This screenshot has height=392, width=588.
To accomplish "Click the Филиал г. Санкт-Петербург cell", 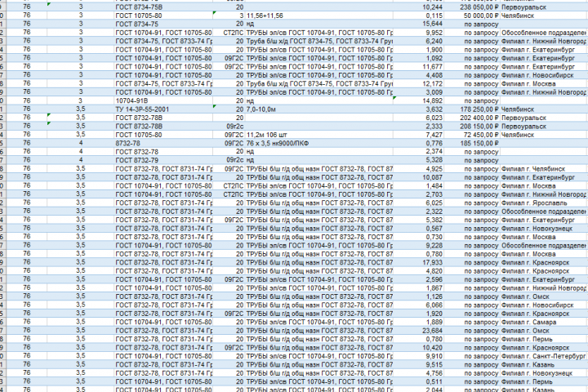I will click(x=544, y=356).
